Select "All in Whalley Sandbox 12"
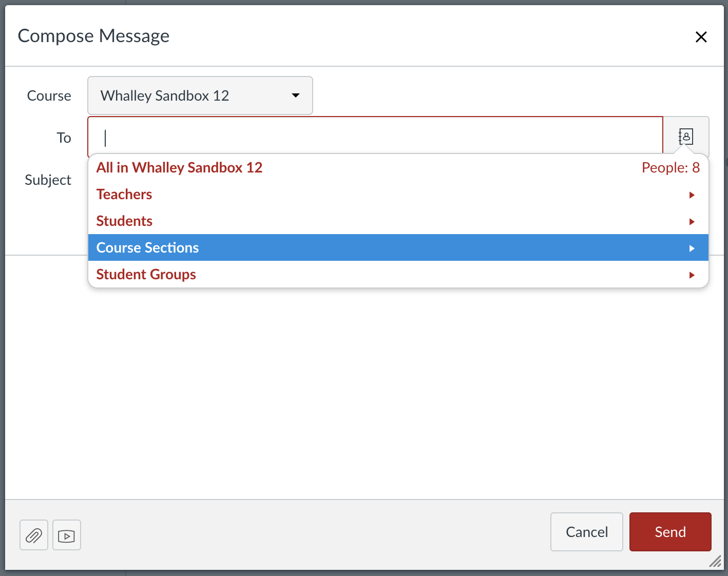The image size is (728, 576). click(x=179, y=167)
